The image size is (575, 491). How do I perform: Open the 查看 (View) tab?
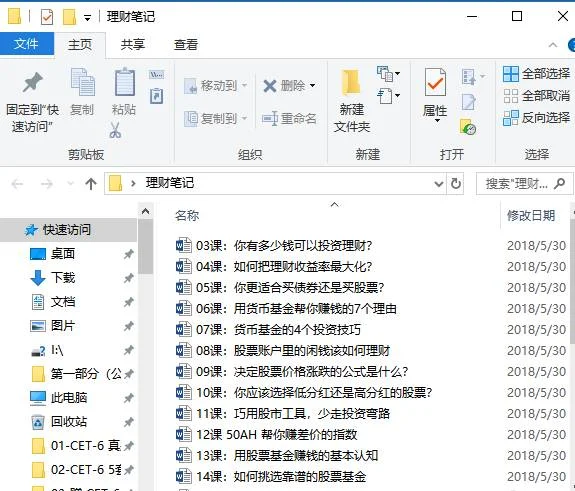coord(186,45)
